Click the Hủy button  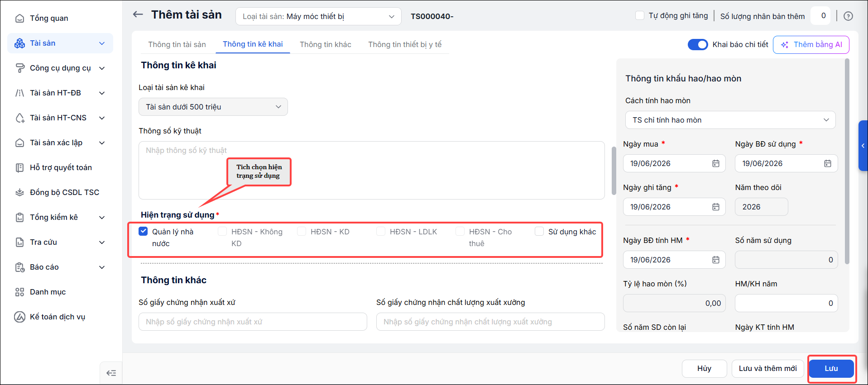pos(705,369)
